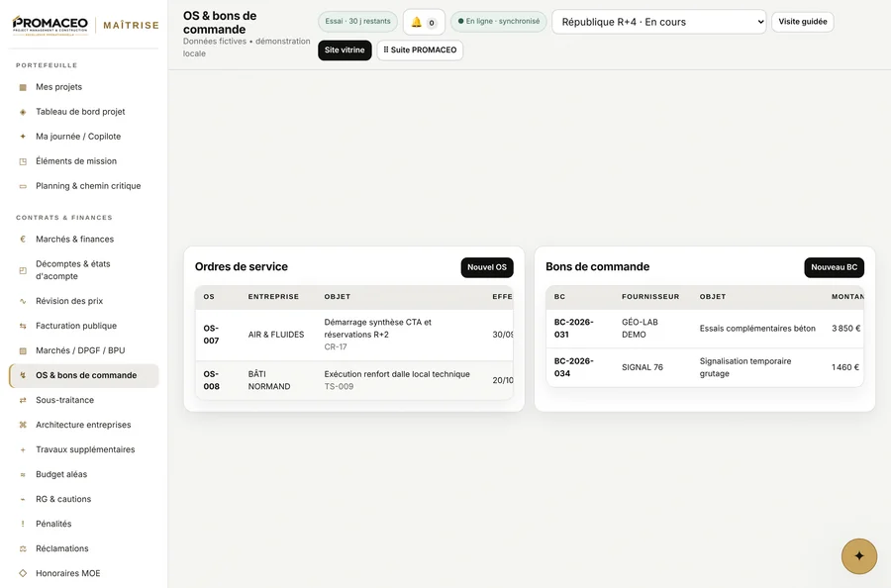Click the PROMACEO Maîtrise logo
891x588 pixels.
(x=85, y=26)
